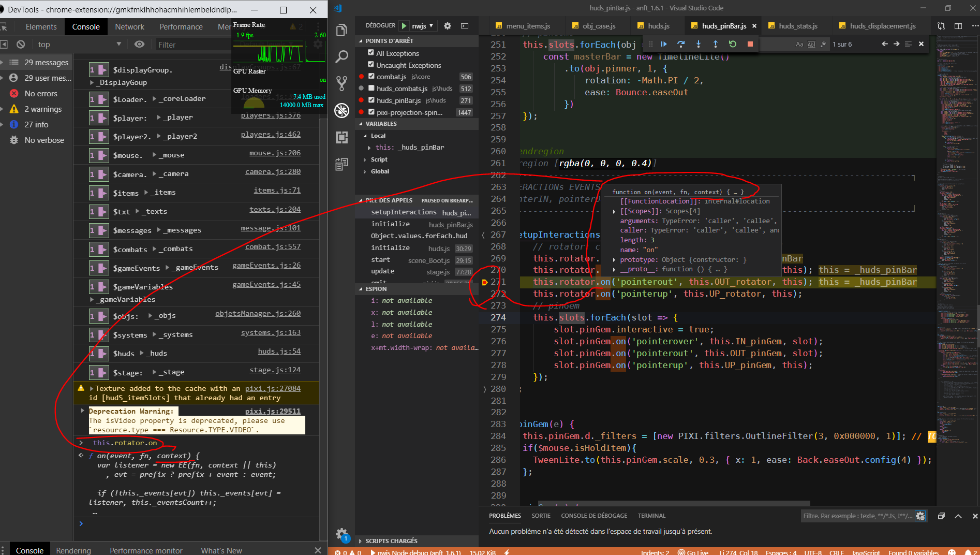Collapse the POINTS D'ARRÊT section

click(417, 41)
